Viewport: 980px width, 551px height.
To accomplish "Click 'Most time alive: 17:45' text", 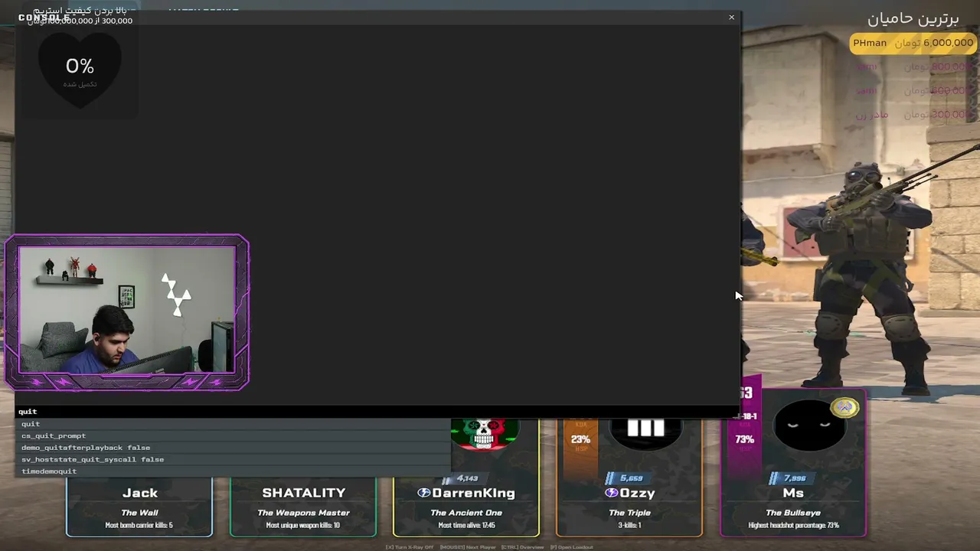I will (x=466, y=525).
